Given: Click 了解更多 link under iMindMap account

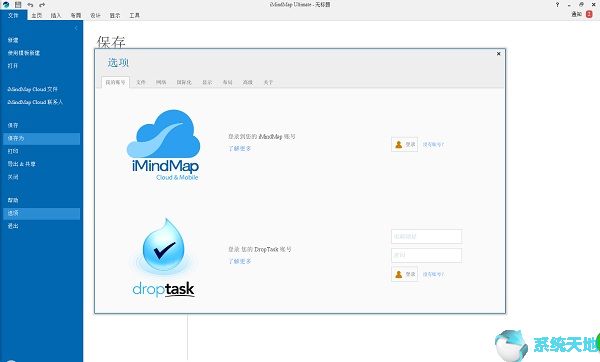Looking at the screenshot, I should point(240,148).
